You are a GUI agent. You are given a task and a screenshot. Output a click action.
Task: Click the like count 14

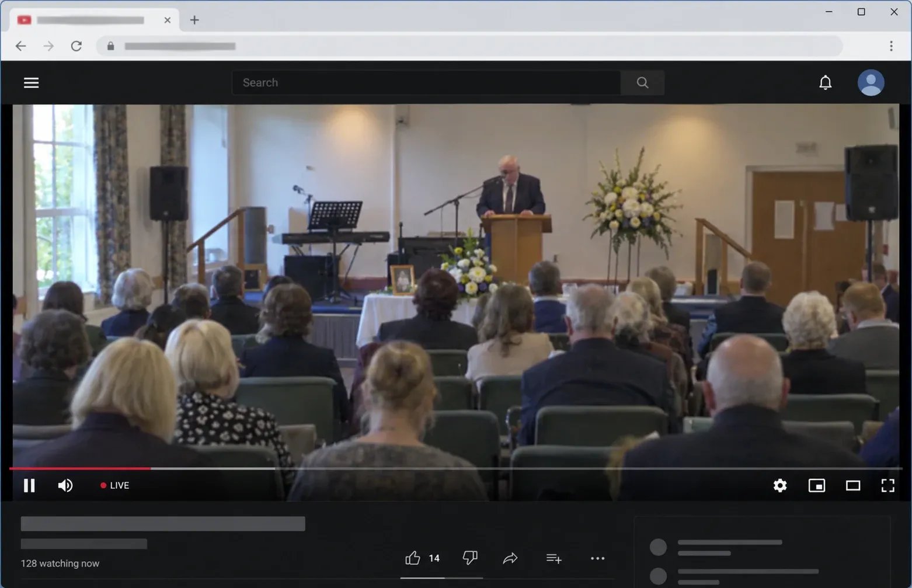tap(434, 558)
